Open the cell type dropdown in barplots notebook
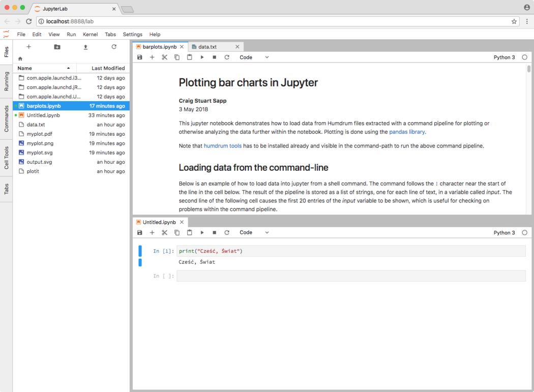 coord(254,57)
